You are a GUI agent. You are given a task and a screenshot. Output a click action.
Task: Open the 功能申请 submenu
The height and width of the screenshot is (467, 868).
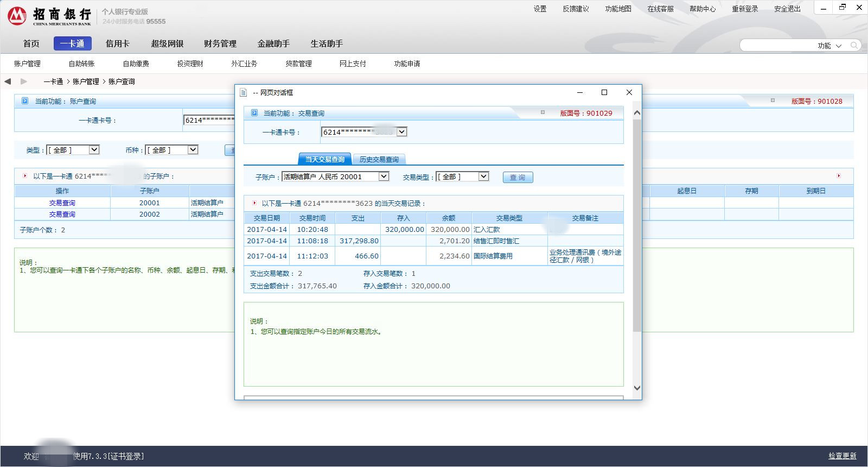pyautogui.click(x=407, y=64)
